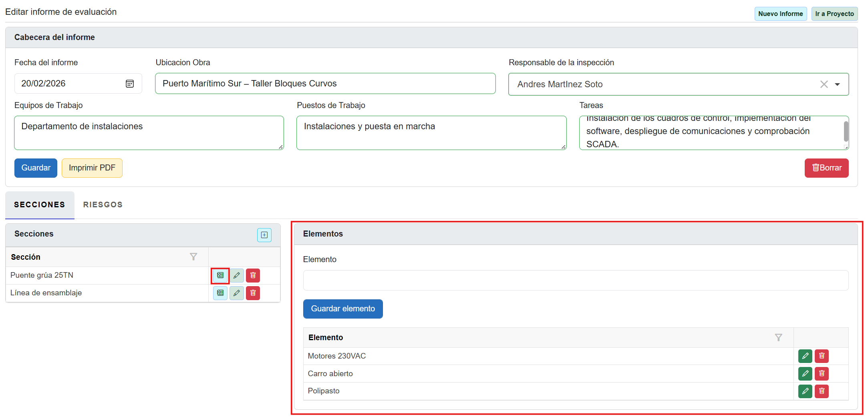The image size is (868, 419).
Task: Delete the Puente grúa 25TN section
Action: pos(253,275)
